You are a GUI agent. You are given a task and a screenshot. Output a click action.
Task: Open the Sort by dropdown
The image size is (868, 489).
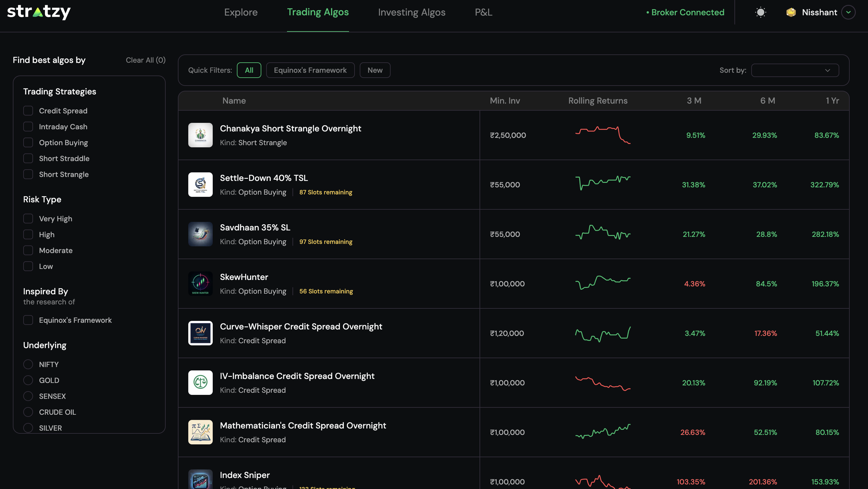[795, 70]
